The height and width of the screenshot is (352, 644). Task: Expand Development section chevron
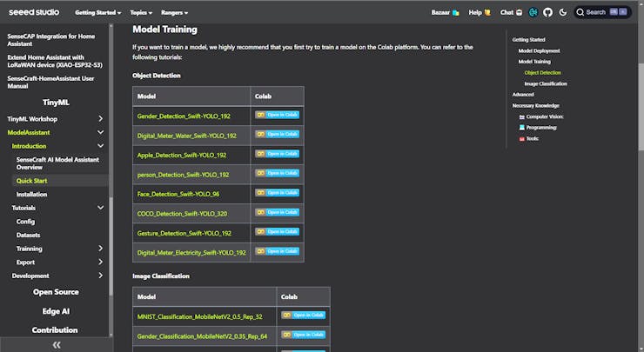click(x=100, y=276)
